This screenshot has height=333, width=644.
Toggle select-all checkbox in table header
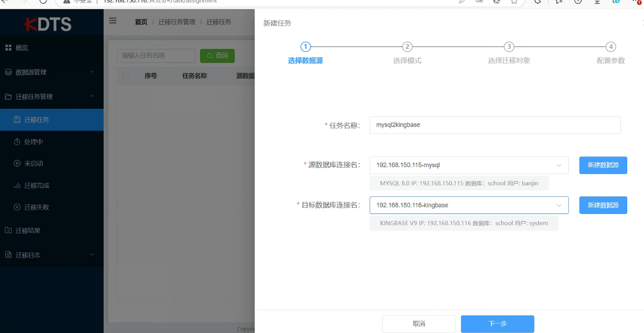[x=125, y=76]
